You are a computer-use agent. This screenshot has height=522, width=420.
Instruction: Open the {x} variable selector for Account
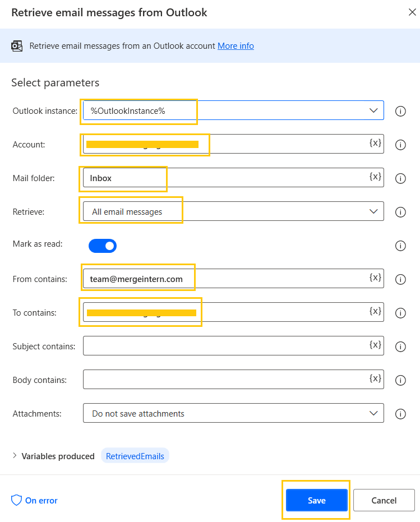[375, 144]
